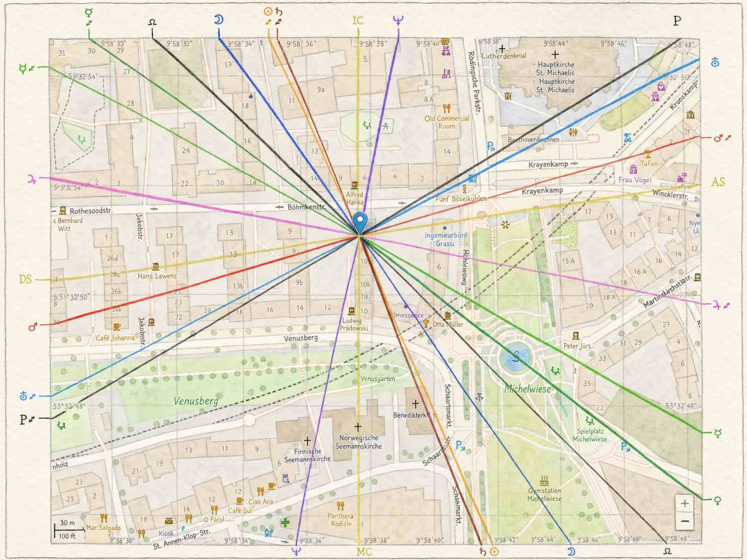This screenshot has height=560, width=747.
Task: Select the Pluto symbol in the top right corner
Action: (x=677, y=21)
